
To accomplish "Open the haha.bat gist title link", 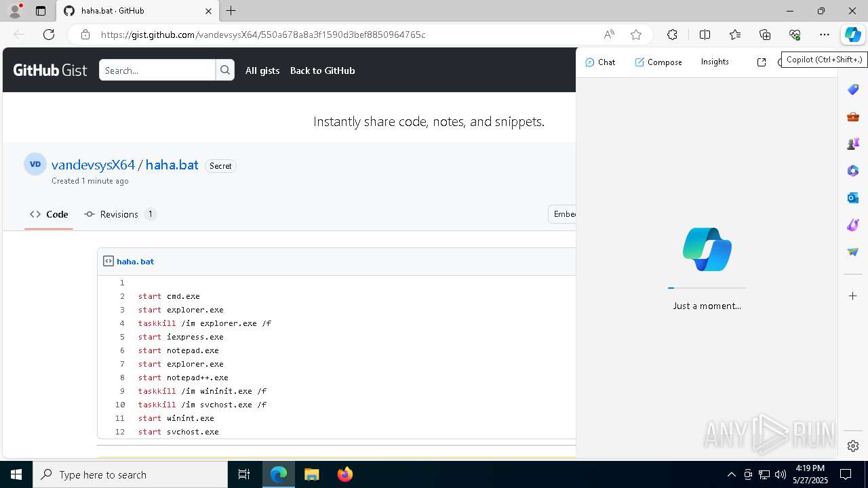I will click(172, 165).
